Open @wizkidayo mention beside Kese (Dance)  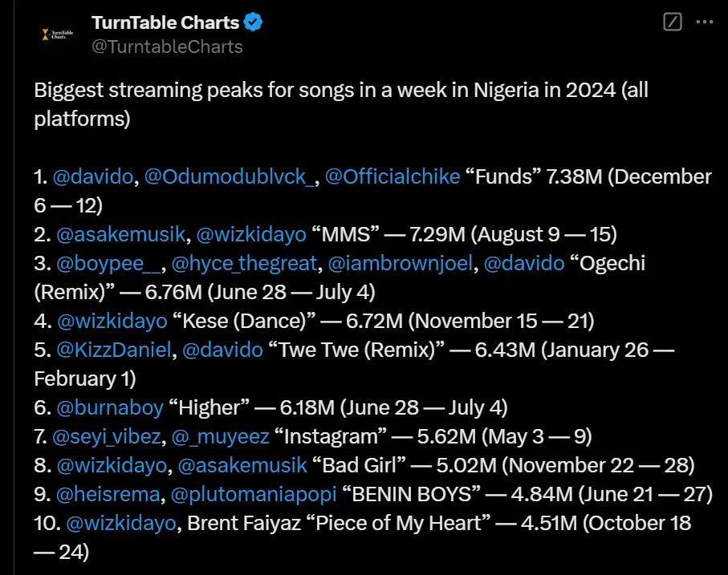tap(112, 321)
